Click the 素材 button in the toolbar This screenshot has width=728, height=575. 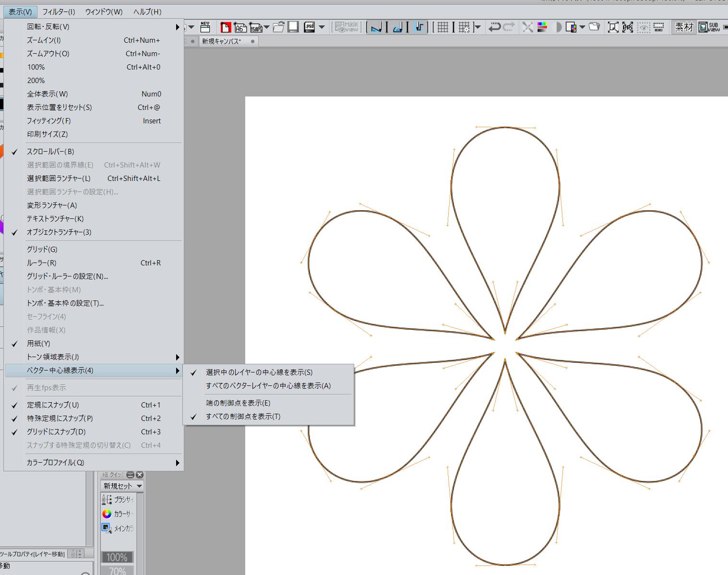(x=684, y=27)
